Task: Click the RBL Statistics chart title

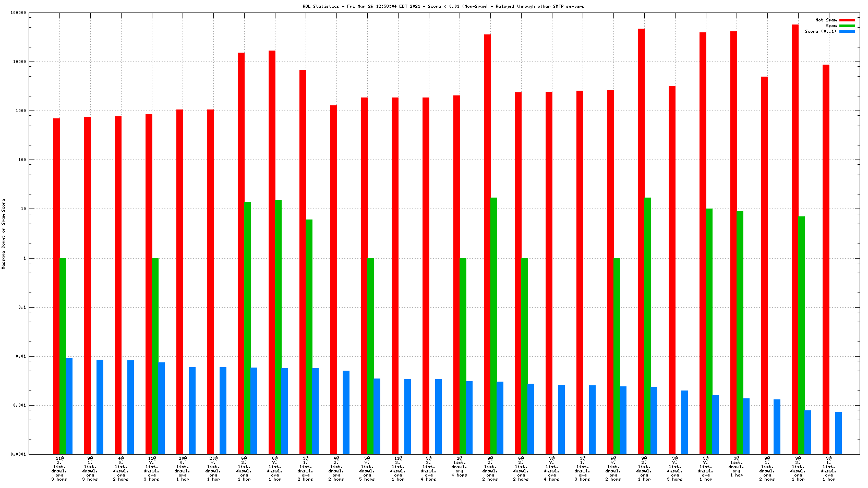Action: (443, 6)
